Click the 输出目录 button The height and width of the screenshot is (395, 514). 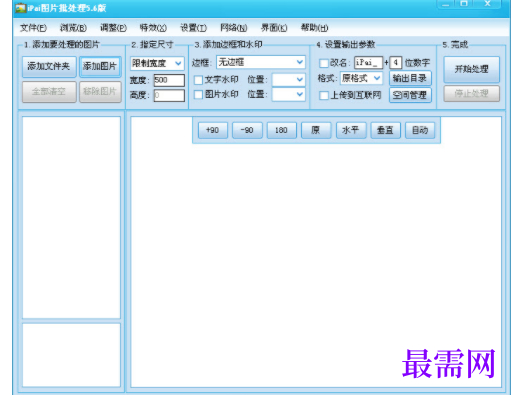click(x=410, y=78)
